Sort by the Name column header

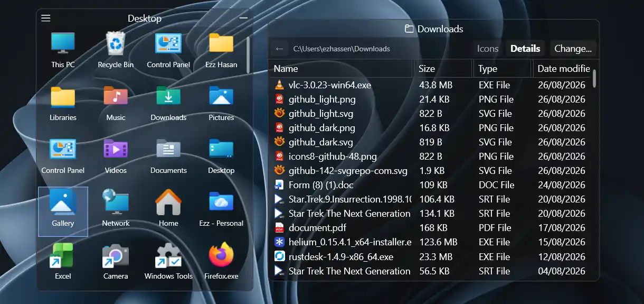click(341, 69)
